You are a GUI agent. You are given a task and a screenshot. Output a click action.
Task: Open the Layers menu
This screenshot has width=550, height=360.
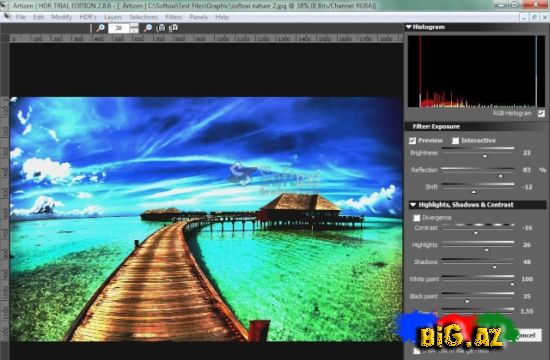pos(113,17)
